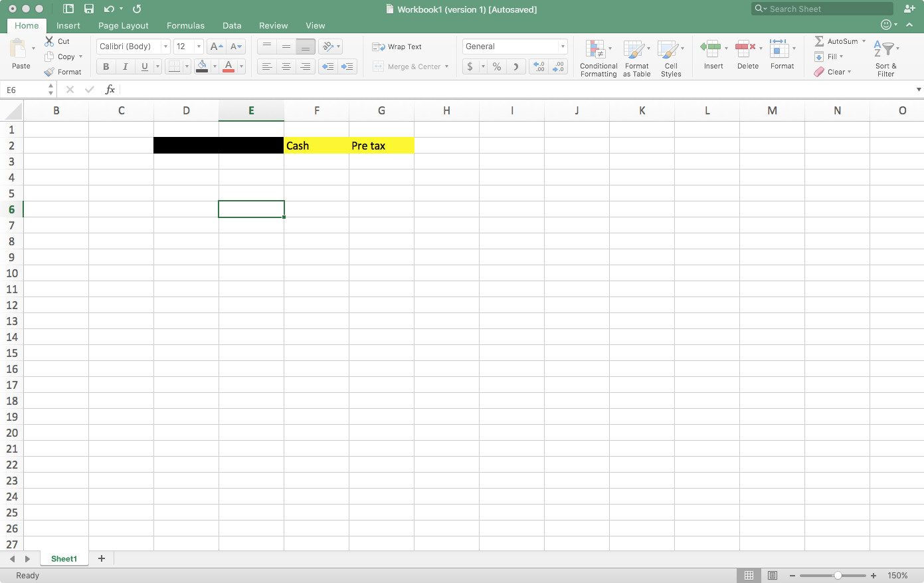Image resolution: width=924 pixels, height=583 pixels.
Task: Apply italic formatting
Action: 125,66
